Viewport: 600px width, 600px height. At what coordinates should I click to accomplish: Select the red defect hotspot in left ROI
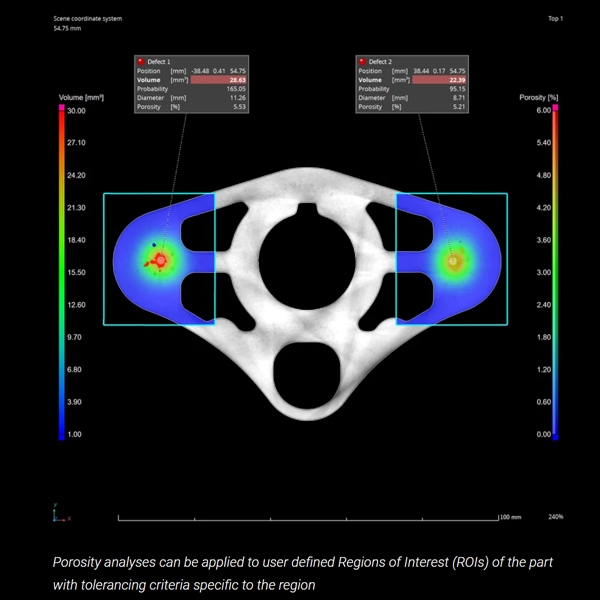point(157,260)
